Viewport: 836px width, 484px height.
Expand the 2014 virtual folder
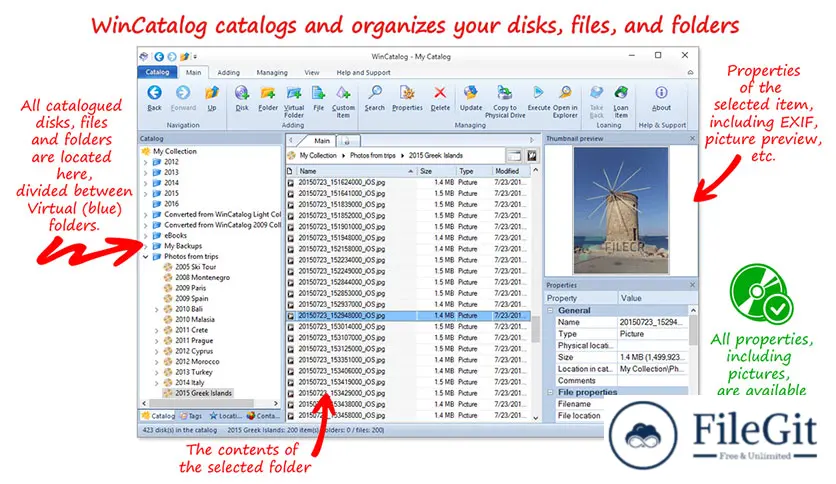point(146,183)
